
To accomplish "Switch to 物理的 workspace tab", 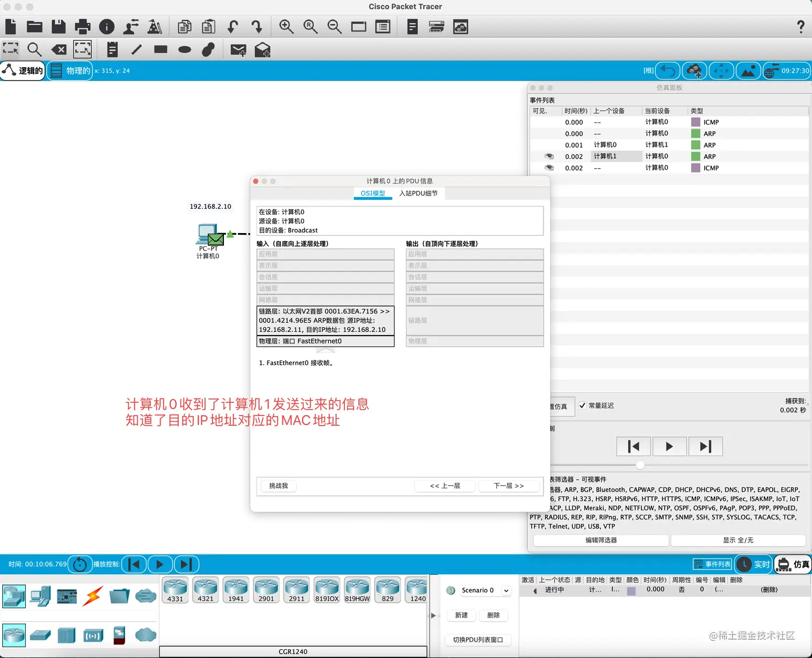I will (70, 70).
